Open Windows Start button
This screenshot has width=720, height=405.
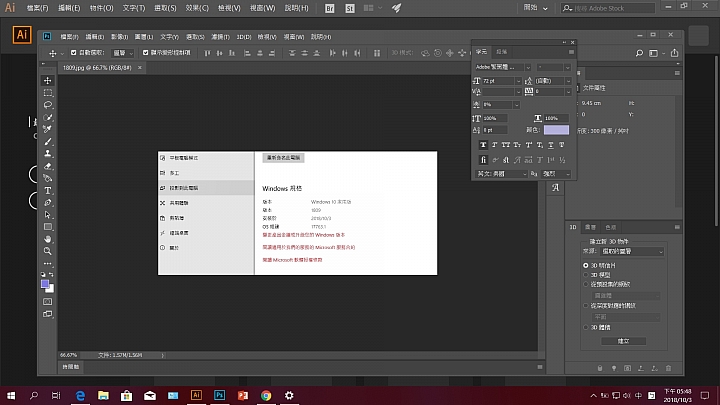(x=11, y=395)
